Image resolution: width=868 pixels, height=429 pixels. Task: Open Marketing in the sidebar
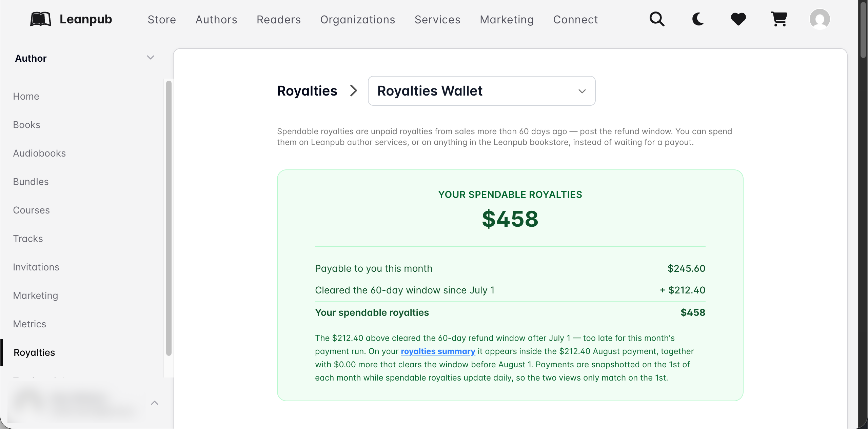[x=36, y=295]
